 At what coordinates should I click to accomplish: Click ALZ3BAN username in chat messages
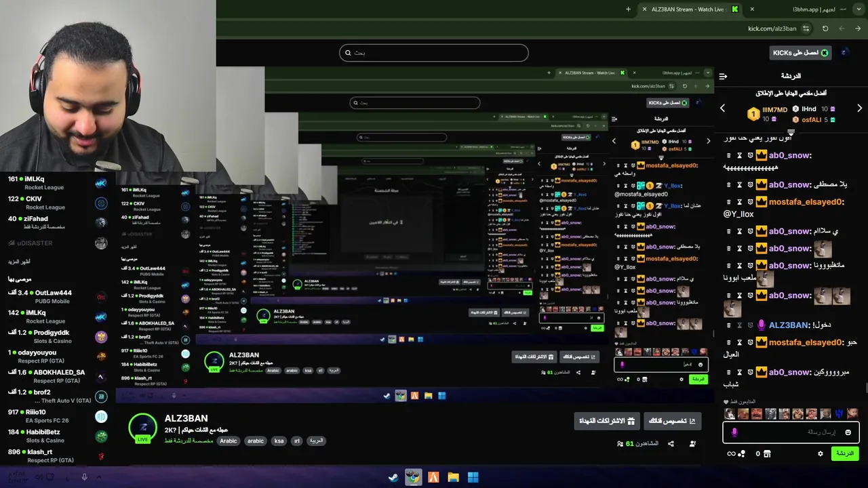789,325
